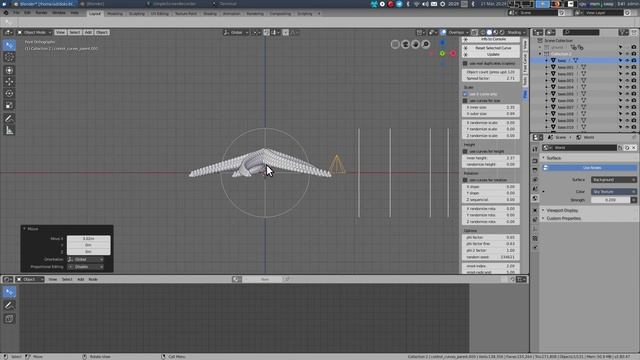The image size is (640, 360).
Task: Open the viewport View menu button
Action: click(x=60, y=32)
